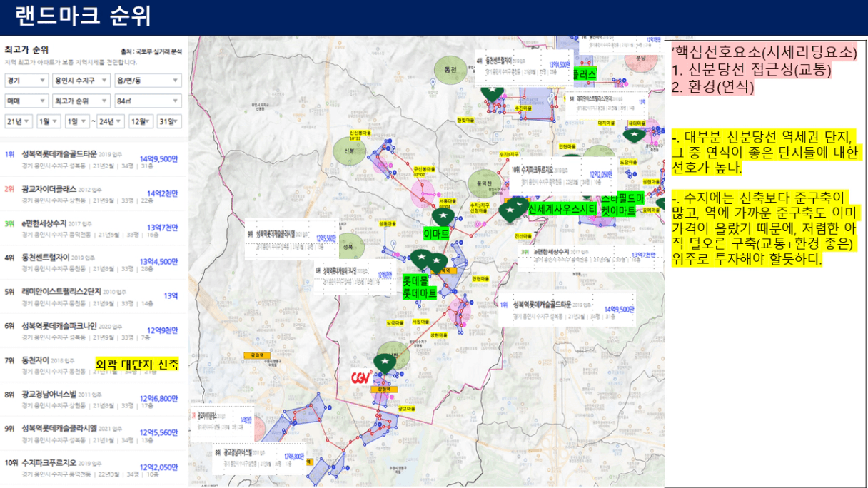This screenshot has width=868, height=488.
Task: Click the 서원마을 map label
Action: coord(421,322)
